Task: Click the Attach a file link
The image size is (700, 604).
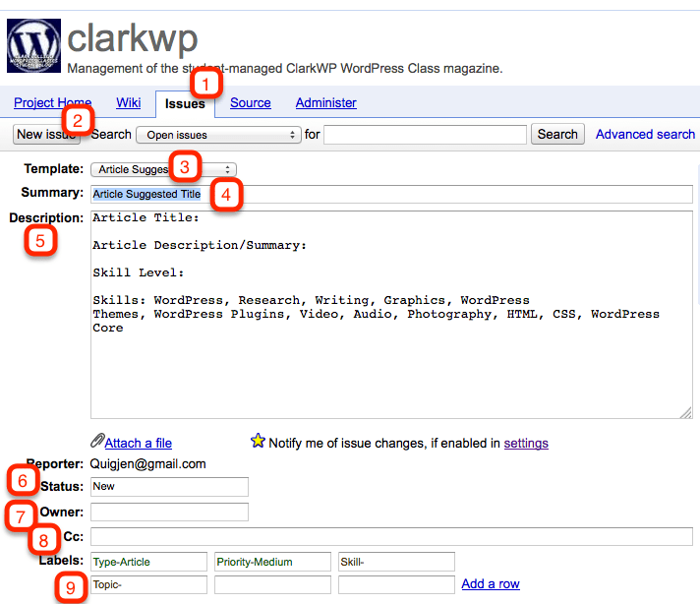Action: (139, 444)
